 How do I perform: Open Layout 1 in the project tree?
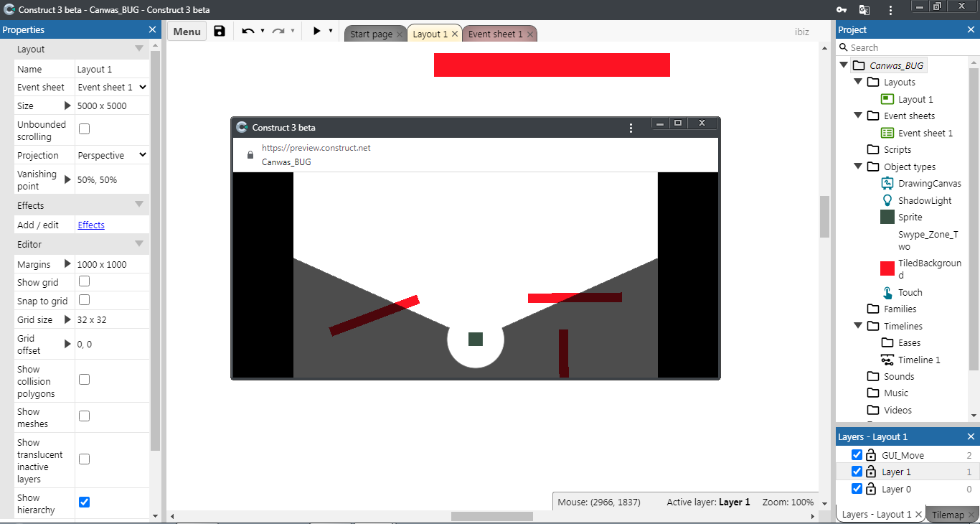coord(915,99)
